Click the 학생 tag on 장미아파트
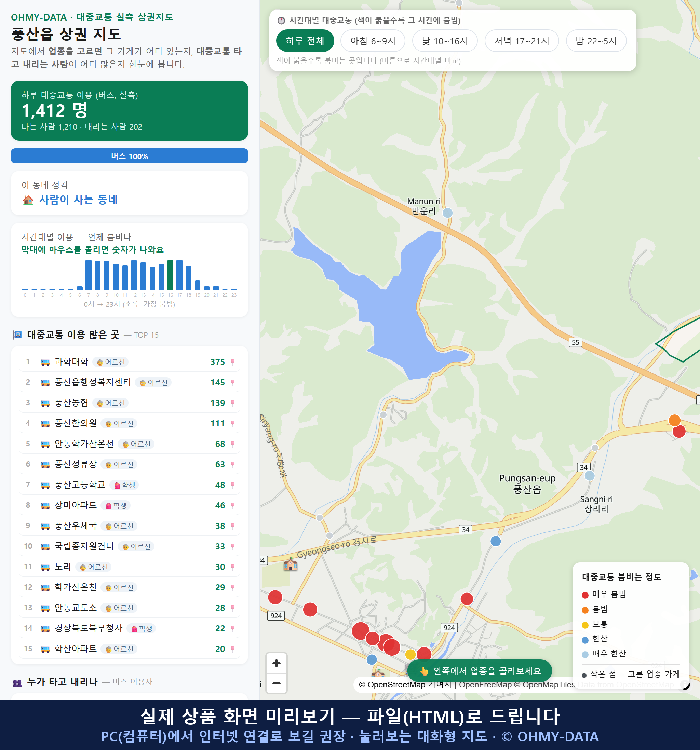The image size is (700, 750). (116, 505)
